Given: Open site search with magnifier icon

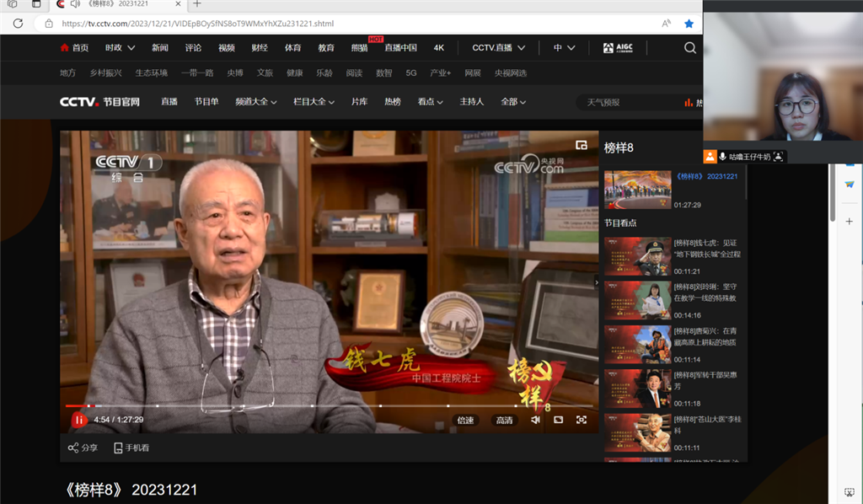Looking at the screenshot, I should (689, 48).
